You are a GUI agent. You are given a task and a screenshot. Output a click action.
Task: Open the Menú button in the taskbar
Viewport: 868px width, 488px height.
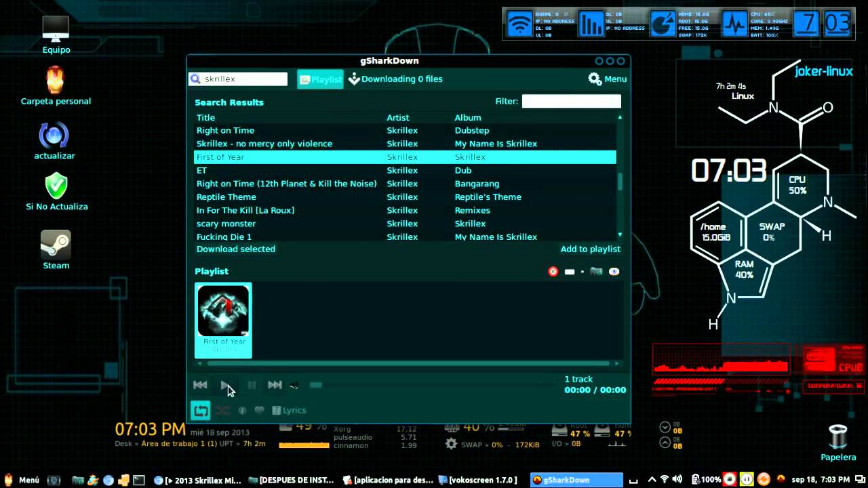tap(21, 480)
